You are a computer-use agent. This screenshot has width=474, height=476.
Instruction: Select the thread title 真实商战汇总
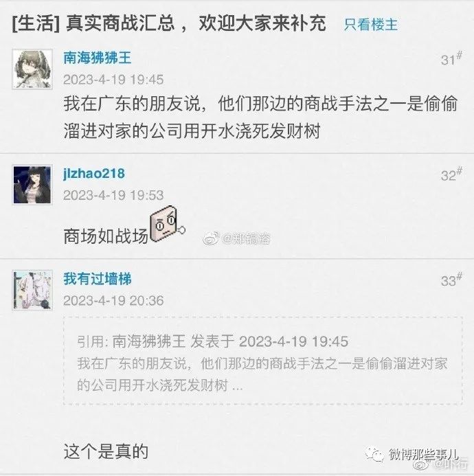(120, 23)
